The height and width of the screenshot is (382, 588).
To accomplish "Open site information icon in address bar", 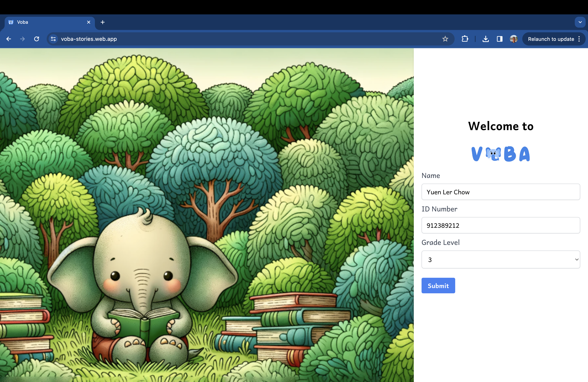I will click(x=53, y=39).
